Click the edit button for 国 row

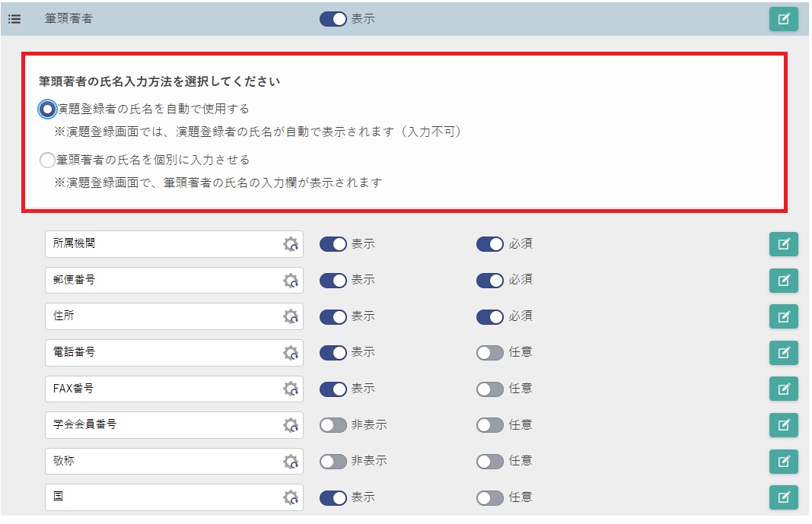(x=783, y=497)
